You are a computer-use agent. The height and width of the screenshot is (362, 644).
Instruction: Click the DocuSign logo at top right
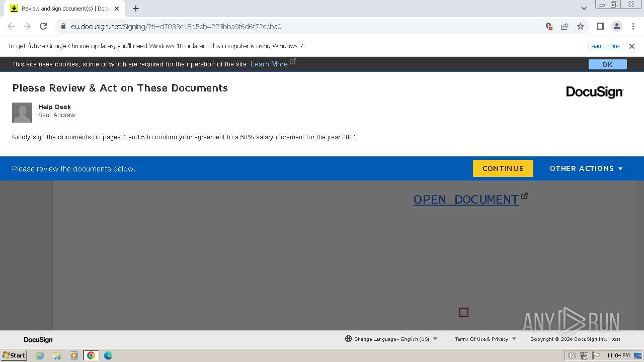(595, 92)
